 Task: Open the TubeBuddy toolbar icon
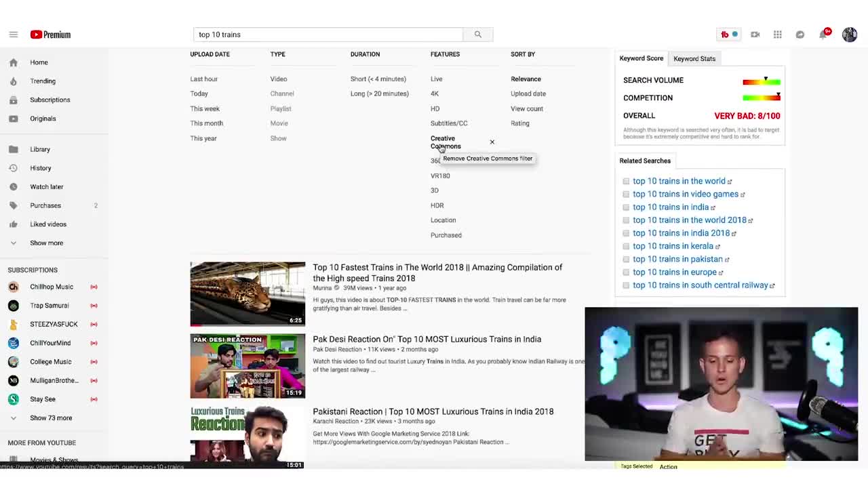pyautogui.click(x=729, y=35)
